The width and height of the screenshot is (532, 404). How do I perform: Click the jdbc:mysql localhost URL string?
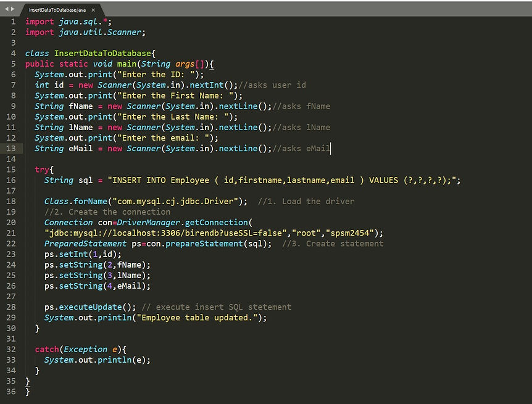click(165, 233)
